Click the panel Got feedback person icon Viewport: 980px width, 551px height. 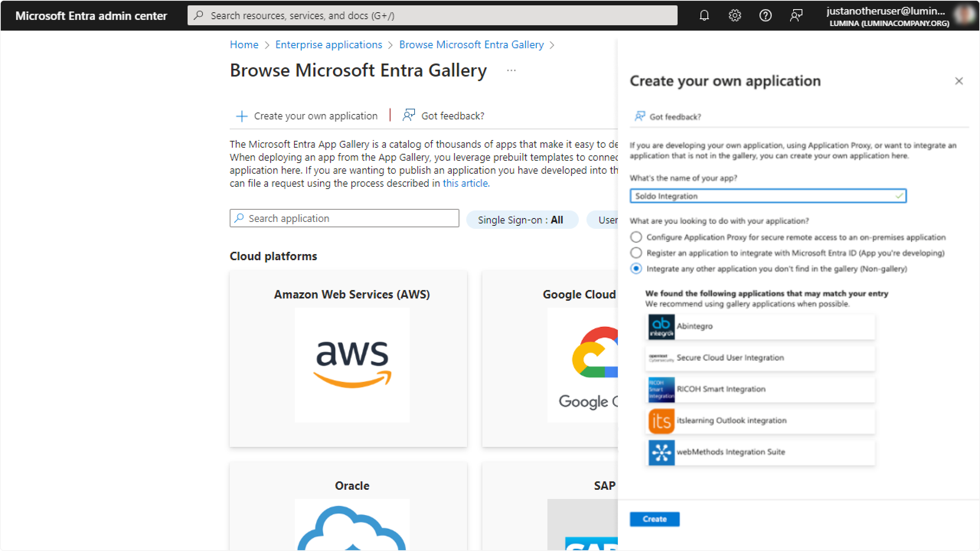[x=640, y=116]
